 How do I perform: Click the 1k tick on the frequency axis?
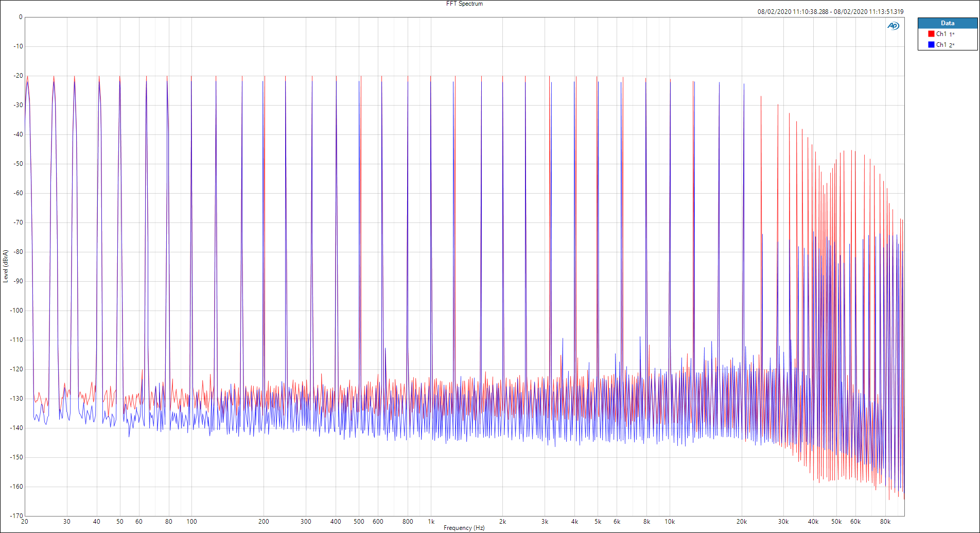(x=431, y=522)
